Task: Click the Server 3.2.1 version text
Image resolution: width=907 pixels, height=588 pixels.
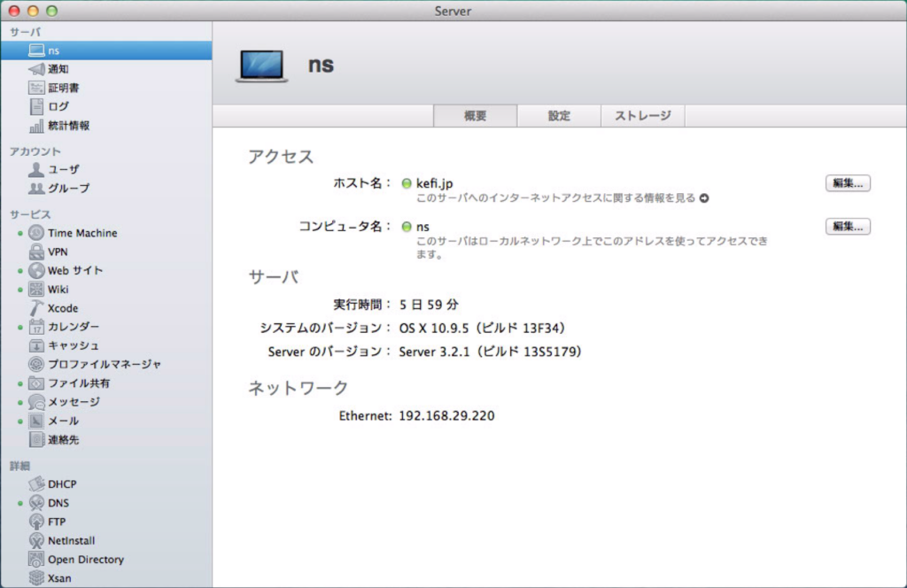Action: click(491, 352)
